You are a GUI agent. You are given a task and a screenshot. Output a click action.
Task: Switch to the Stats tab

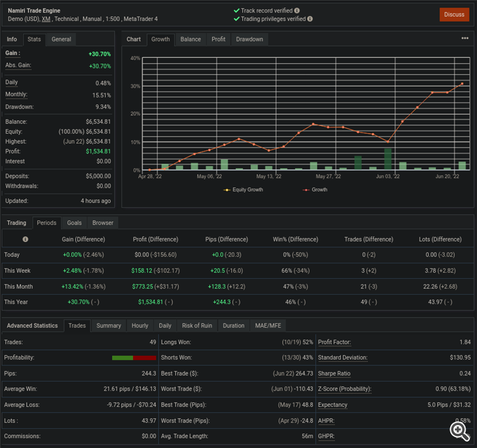(x=34, y=39)
